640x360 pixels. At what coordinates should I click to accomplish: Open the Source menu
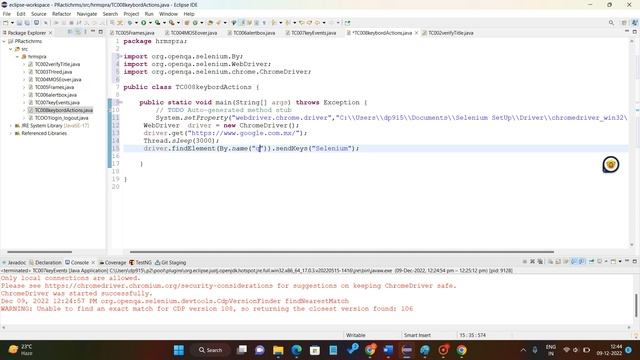pos(39,14)
